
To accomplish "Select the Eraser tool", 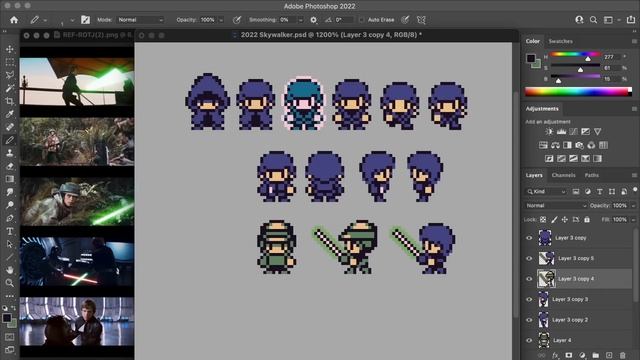I will tap(10, 166).
